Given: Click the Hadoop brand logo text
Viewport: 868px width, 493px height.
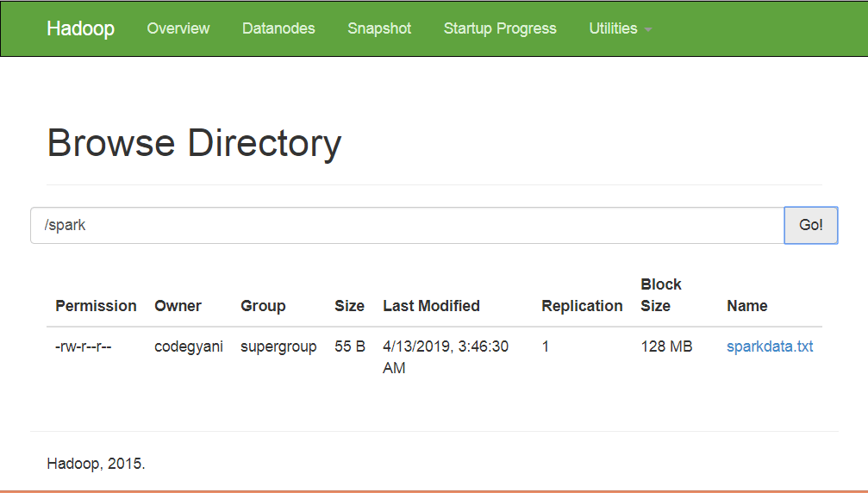Looking at the screenshot, I should [80, 28].
